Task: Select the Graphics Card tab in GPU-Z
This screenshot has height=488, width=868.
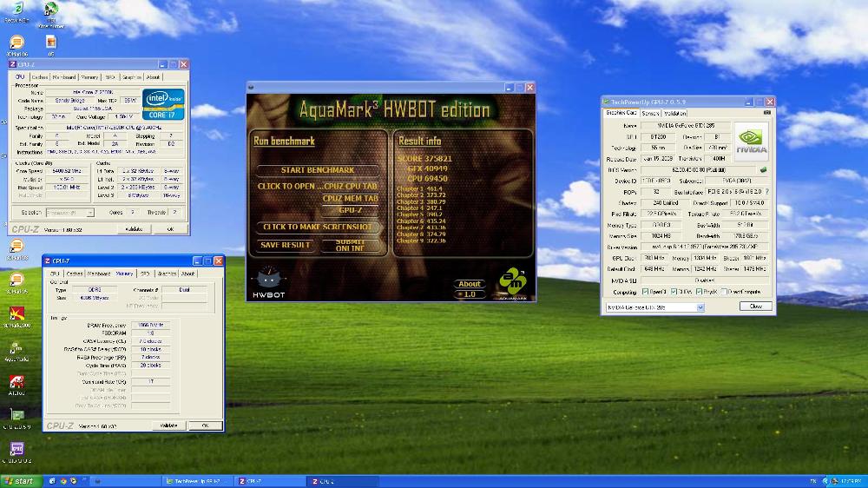Action: pos(621,112)
